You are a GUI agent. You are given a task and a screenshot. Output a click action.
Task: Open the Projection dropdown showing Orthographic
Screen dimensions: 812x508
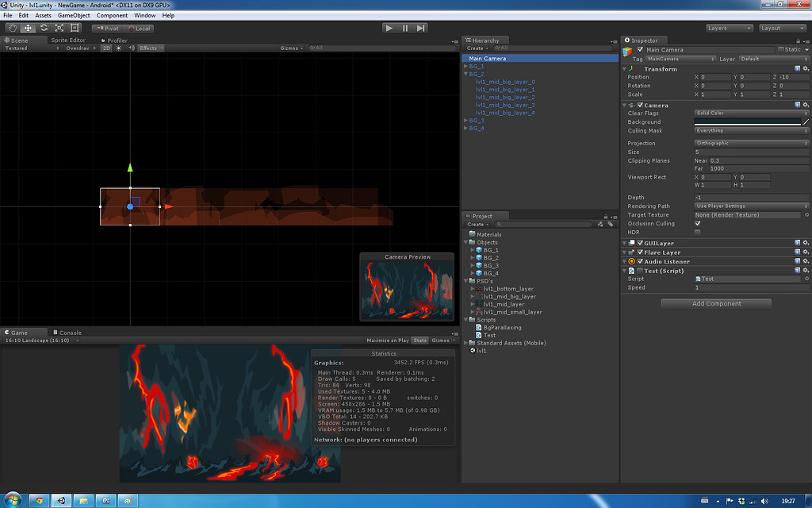tap(750, 143)
